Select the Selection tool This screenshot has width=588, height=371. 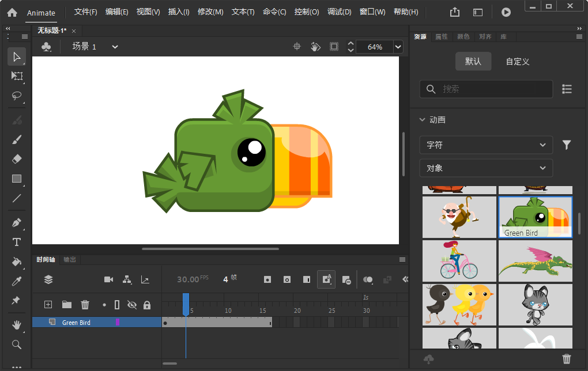point(17,56)
